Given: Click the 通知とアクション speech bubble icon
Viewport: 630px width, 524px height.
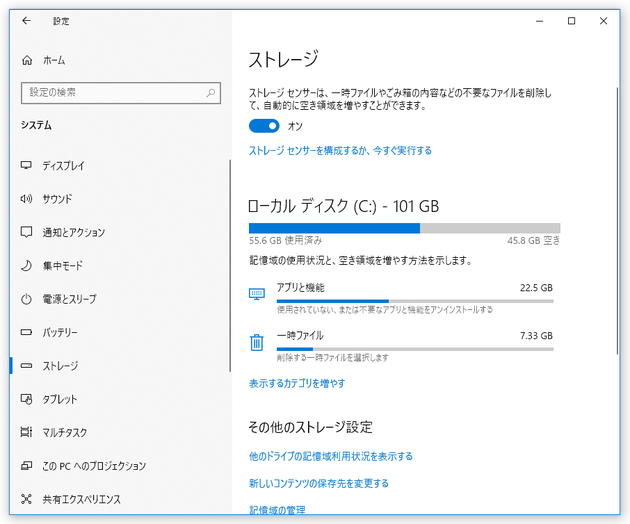Looking at the screenshot, I should point(26,232).
